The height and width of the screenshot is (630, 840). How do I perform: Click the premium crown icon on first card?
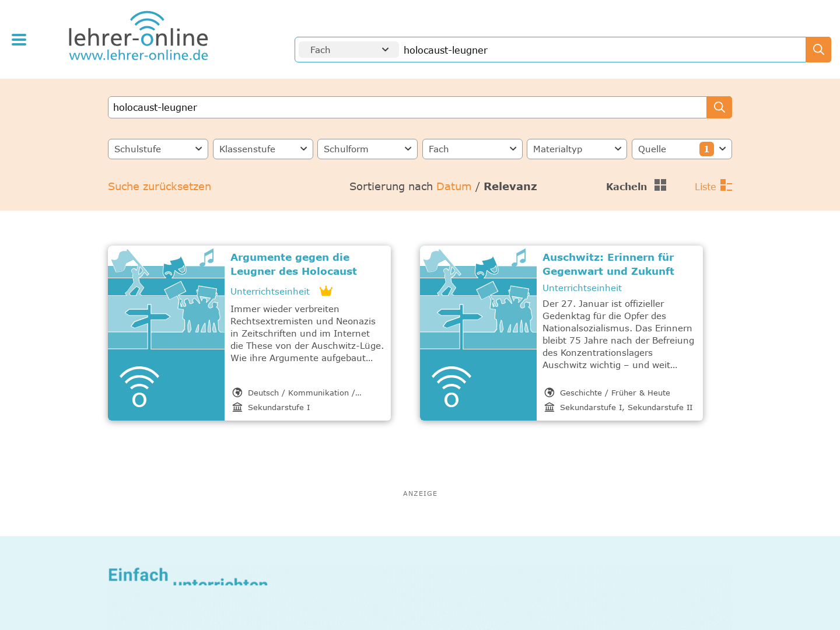[x=326, y=290]
